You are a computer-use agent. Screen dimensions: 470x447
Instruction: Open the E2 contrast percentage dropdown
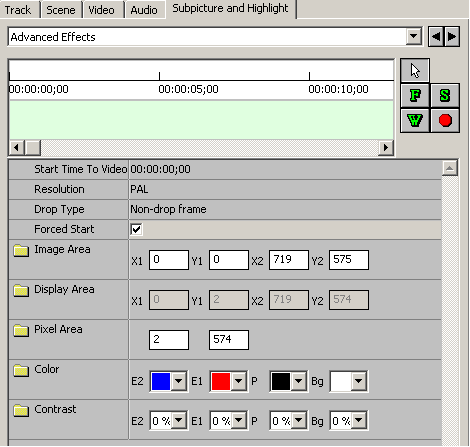click(179, 421)
